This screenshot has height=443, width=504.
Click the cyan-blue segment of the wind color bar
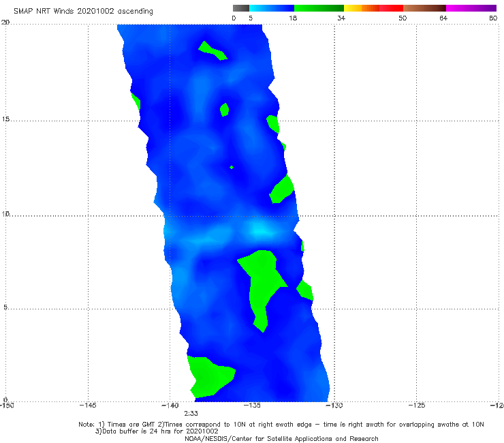(x=272, y=8)
